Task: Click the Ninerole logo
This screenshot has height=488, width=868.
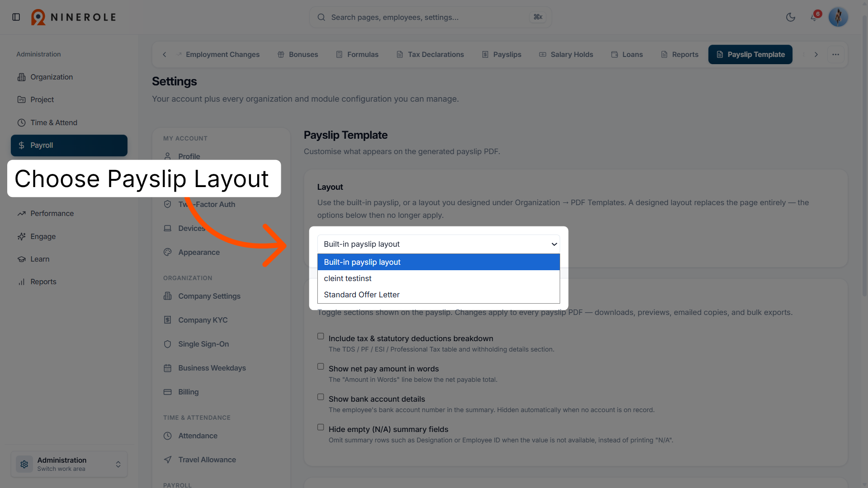Action: [x=74, y=17]
